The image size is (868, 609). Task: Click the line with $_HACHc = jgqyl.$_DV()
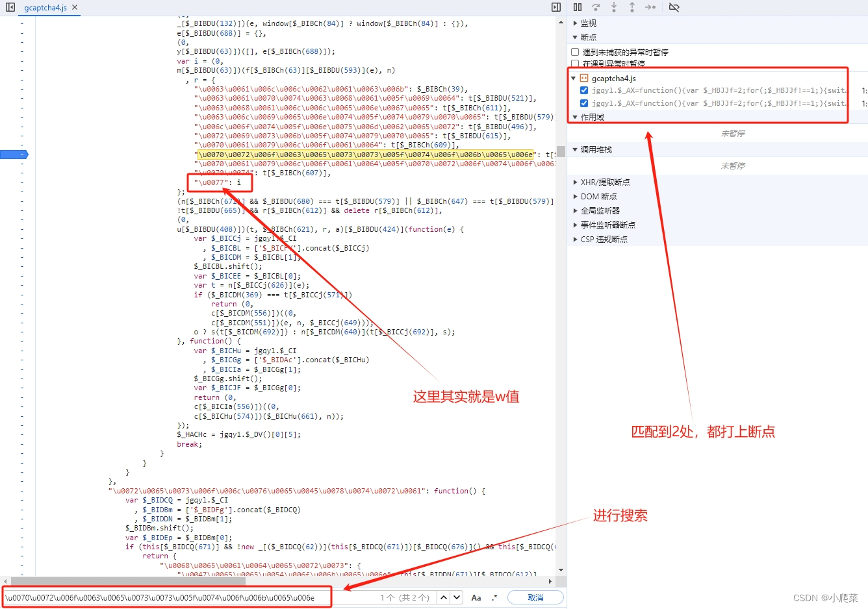pyautogui.click(x=238, y=435)
